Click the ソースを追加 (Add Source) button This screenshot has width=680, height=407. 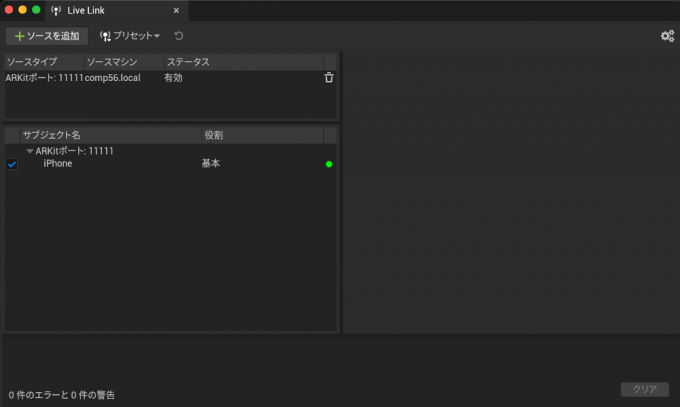pyautogui.click(x=47, y=36)
